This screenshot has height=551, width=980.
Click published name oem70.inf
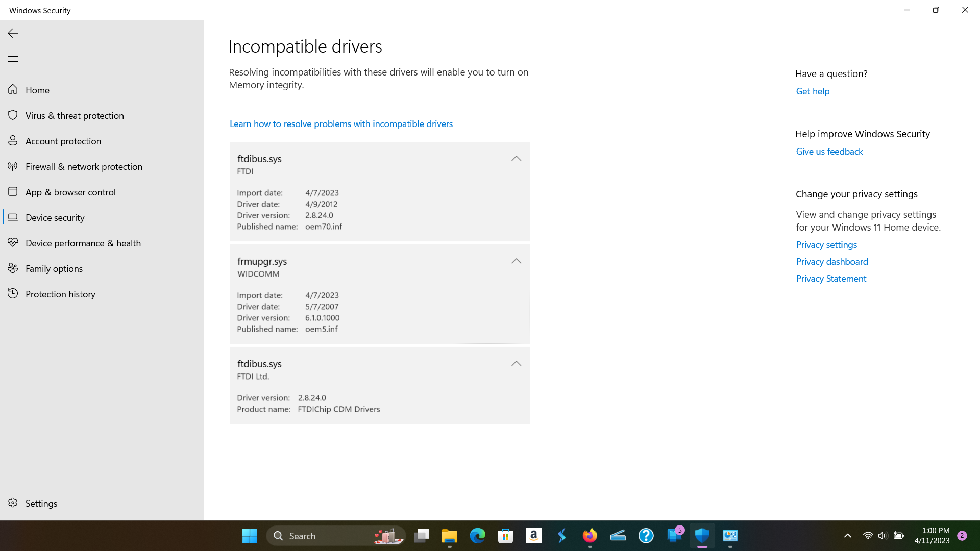pos(324,227)
